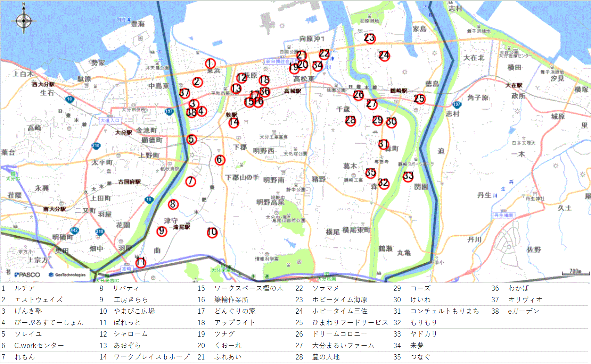Viewport: 591px width, 364px height.
Task: Click map marker 35 near 葛木
Action: (371, 173)
